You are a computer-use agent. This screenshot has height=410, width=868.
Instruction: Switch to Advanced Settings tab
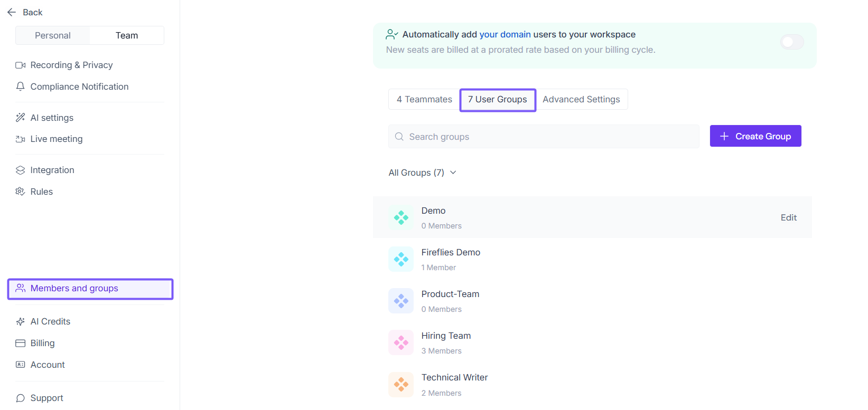(x=581, y=99)
